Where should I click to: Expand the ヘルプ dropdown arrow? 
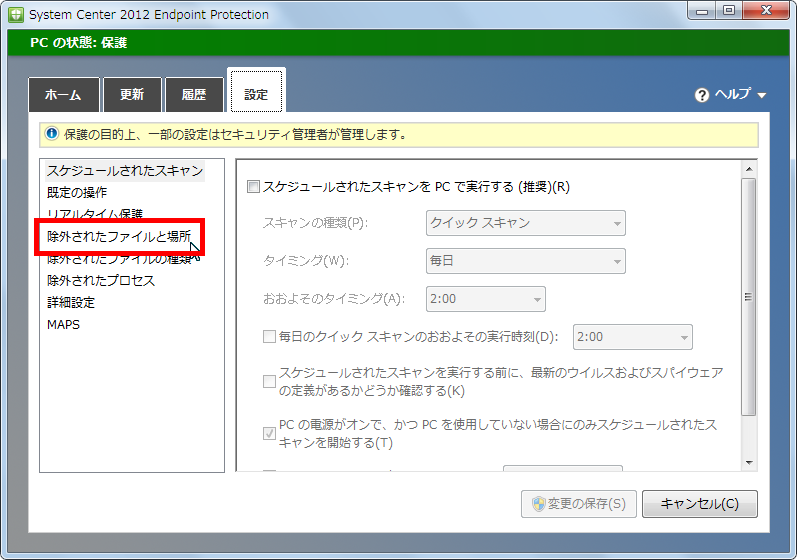[x=761, y=95]
